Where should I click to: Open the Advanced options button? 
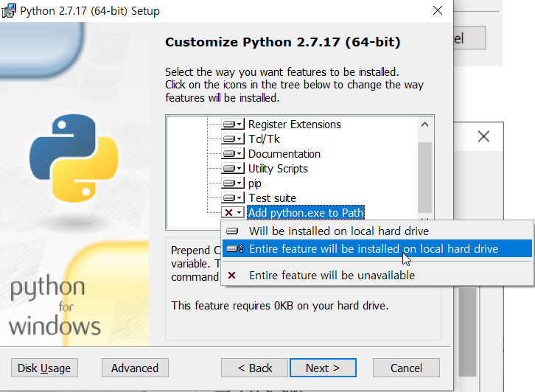coord(135,368)
